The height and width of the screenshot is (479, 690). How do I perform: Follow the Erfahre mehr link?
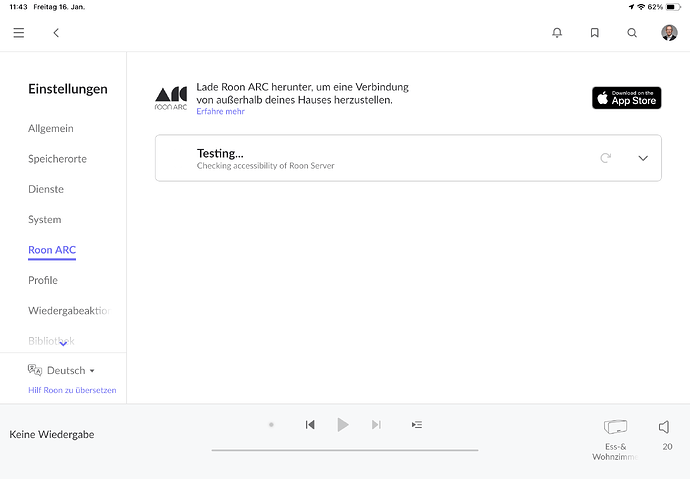[220, 112]
